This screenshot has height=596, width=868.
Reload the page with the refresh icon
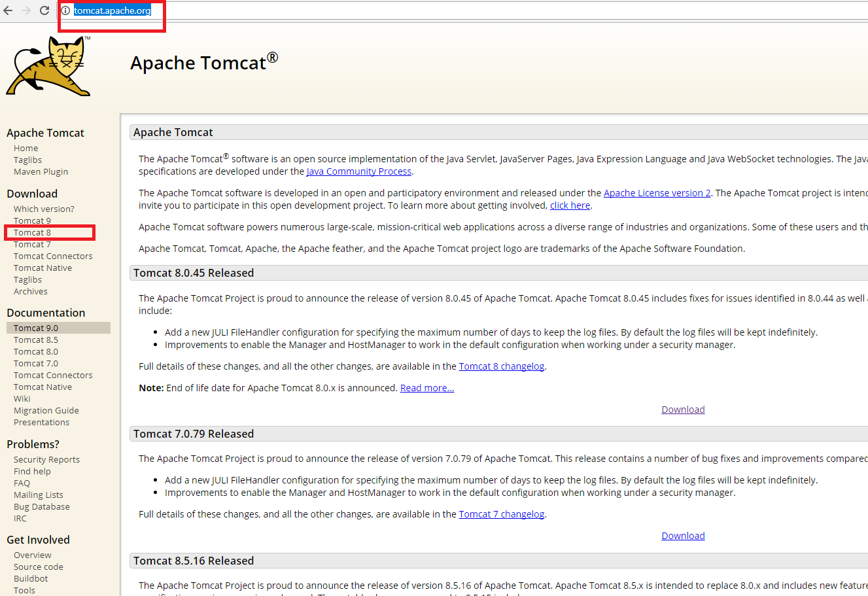44,10
